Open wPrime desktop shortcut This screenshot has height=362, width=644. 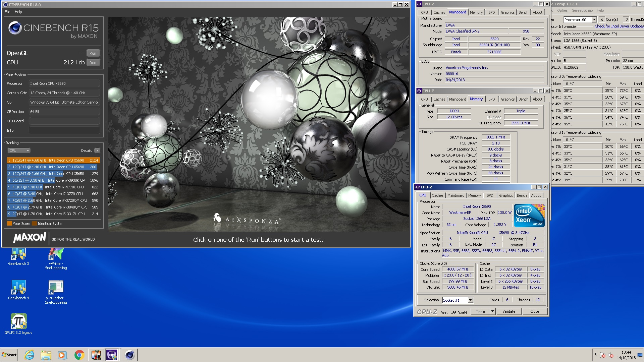(x=56, y=259)
